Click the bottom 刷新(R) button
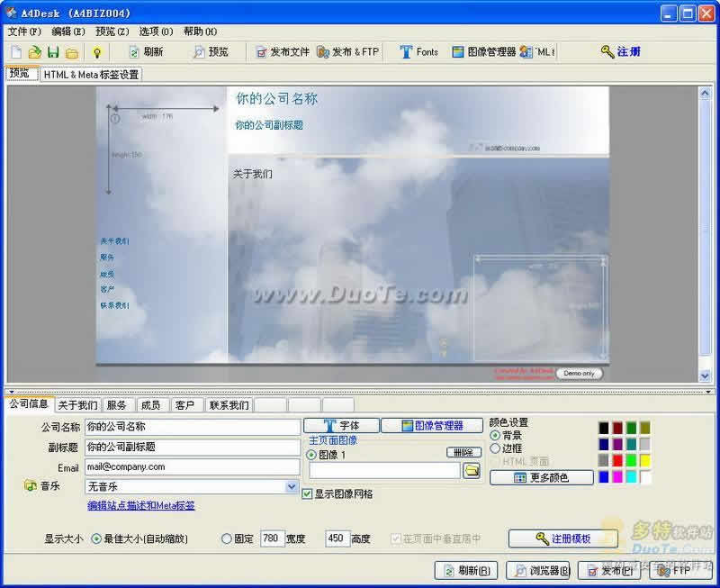The width and height of the screenshot is (720, 588). 467,571
